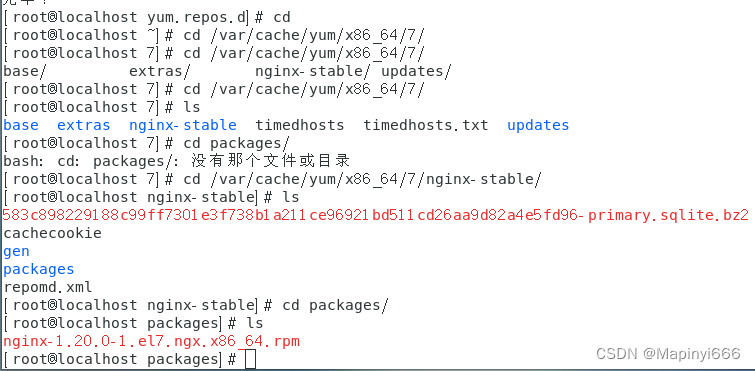Click the blue nginx-stable directory in ls output
The width and height of the screenshot is (755, 371).
pyautogui.click(x=183, y=125)
